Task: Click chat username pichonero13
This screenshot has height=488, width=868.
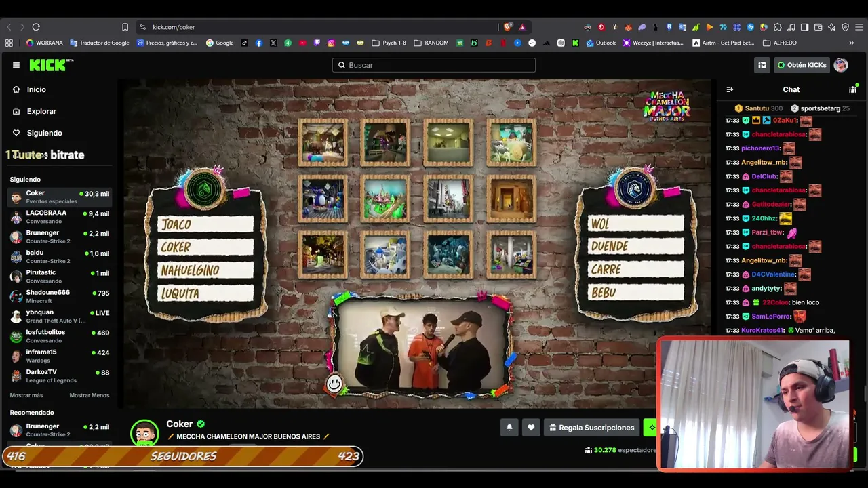Action: tap(760, 148)
